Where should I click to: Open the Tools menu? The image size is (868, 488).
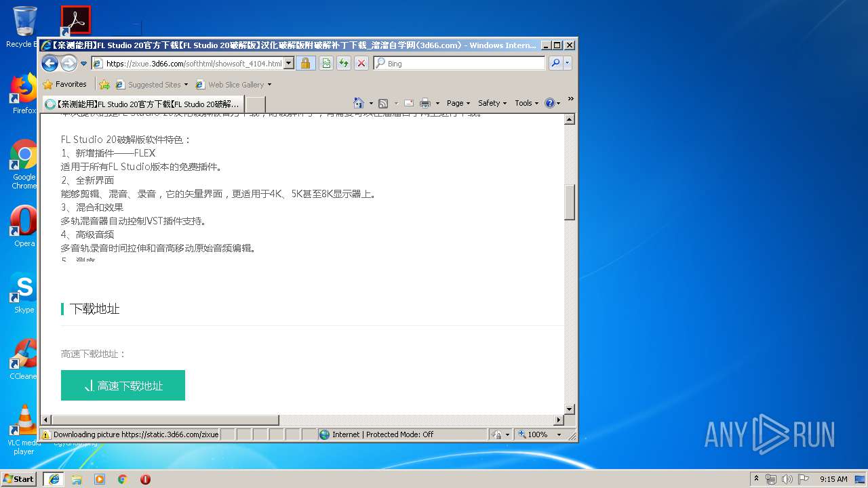[526, 103]
